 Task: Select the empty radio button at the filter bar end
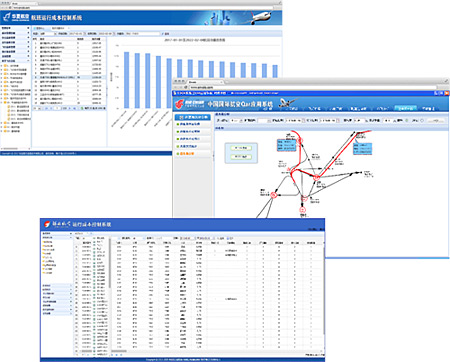click(x=422, y=120)
